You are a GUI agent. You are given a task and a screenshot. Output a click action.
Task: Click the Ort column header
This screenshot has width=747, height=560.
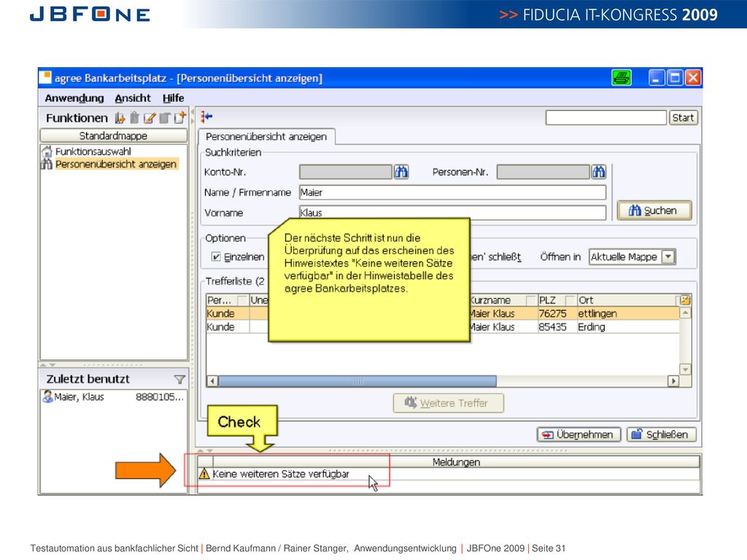[627, 300]
